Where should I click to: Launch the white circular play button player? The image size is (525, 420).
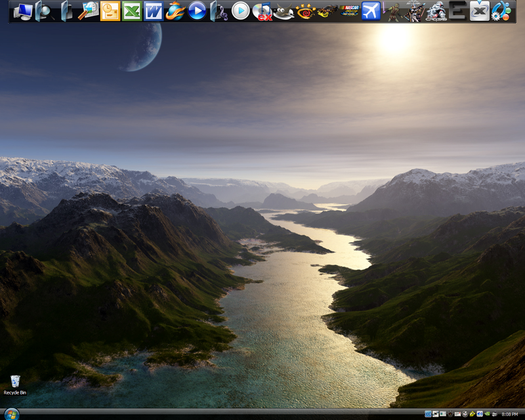pyautogui.click(x=240, y=11)
